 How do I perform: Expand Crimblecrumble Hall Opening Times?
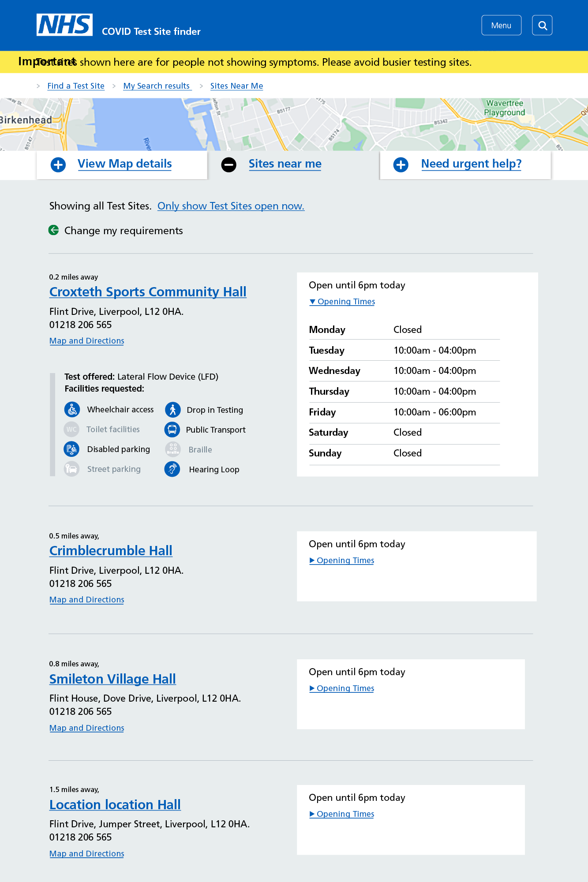point(342,561)
